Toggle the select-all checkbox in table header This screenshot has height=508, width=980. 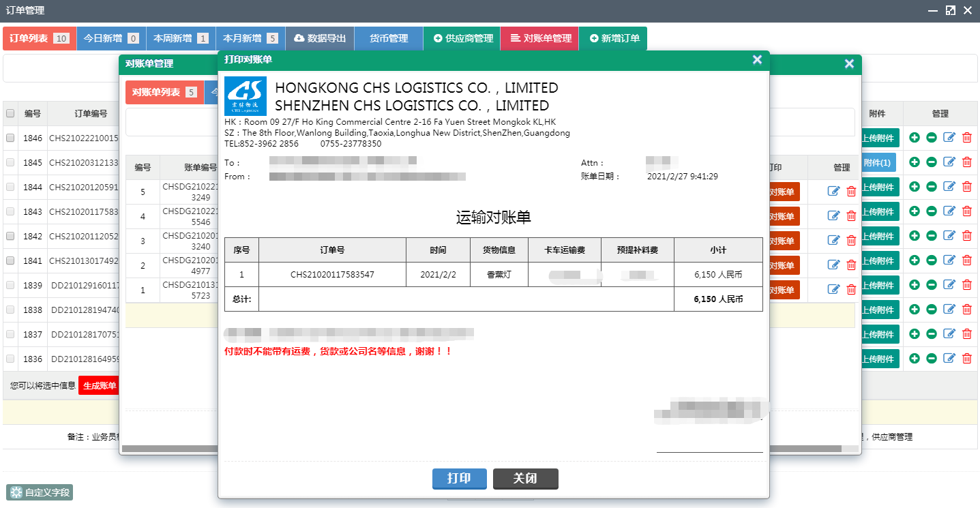(10, 113)
